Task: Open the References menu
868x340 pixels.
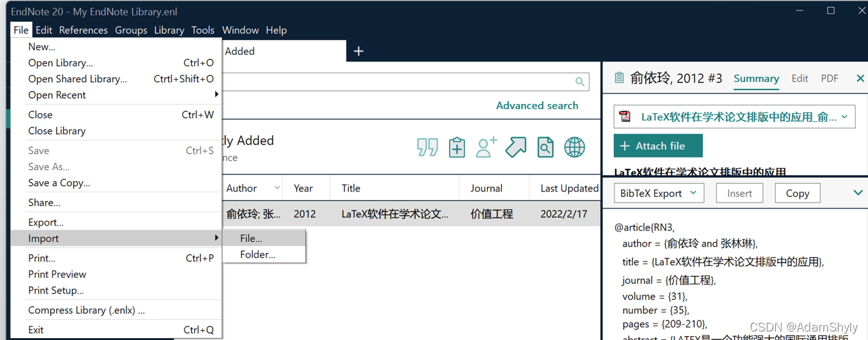Action: [x=83, y=30]
